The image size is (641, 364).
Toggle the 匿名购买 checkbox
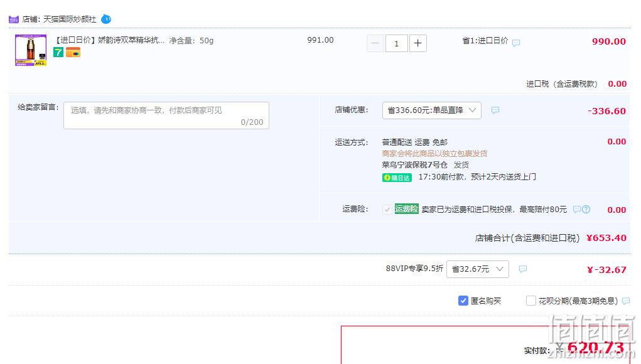tap(463, 301)
